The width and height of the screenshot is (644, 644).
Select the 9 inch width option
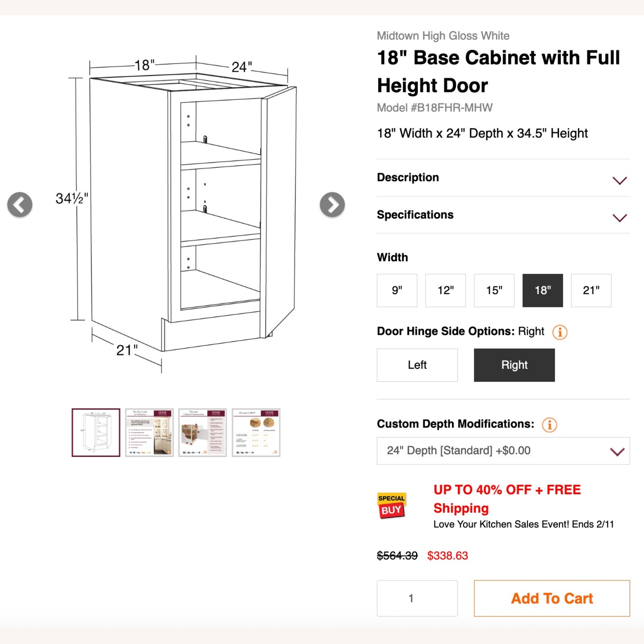tap(397, 290)
